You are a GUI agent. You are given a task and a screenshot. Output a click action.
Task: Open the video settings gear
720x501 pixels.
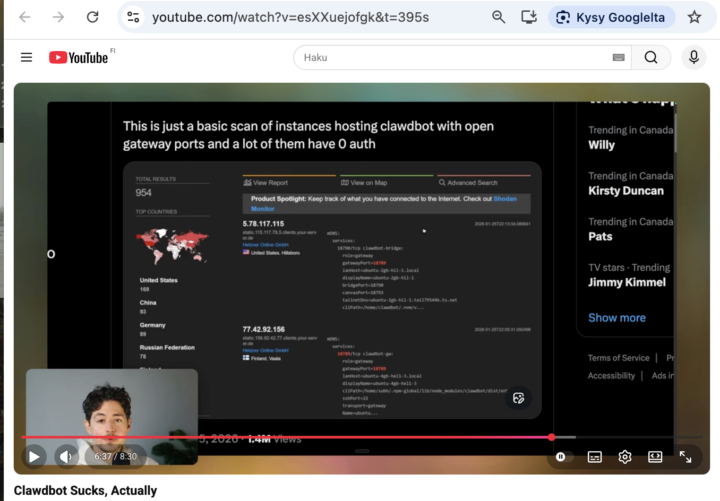point(624,456)
